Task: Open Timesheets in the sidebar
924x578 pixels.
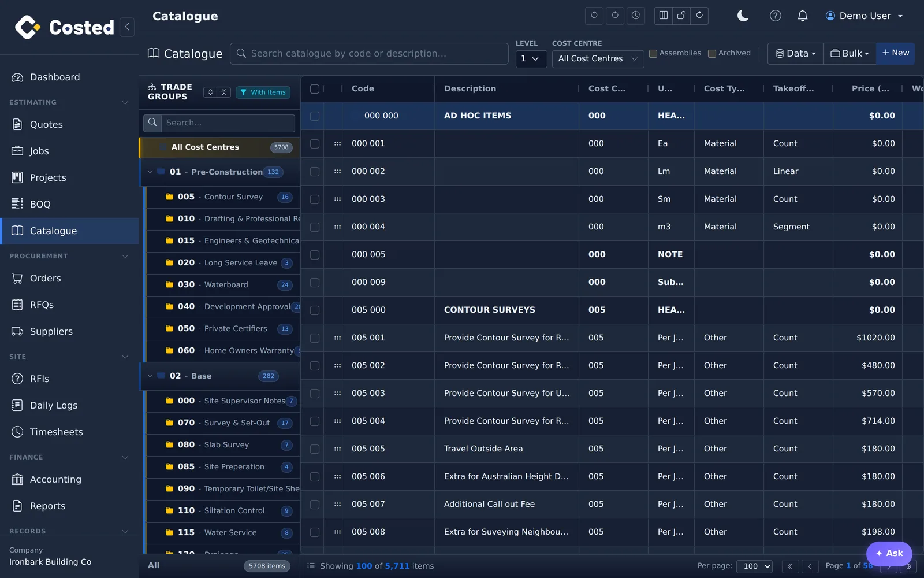Action: tap(69, 432)
